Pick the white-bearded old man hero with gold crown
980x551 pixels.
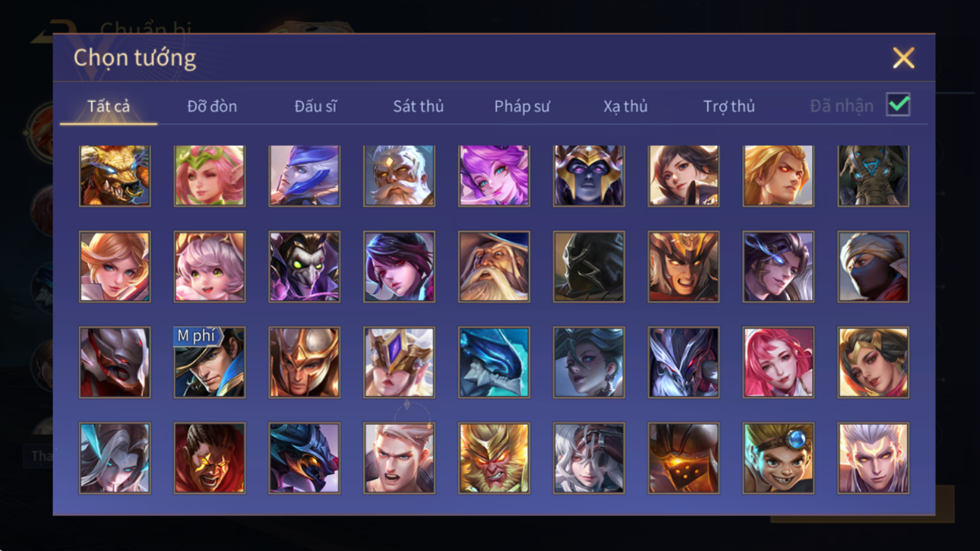click(x=399, y=176)
